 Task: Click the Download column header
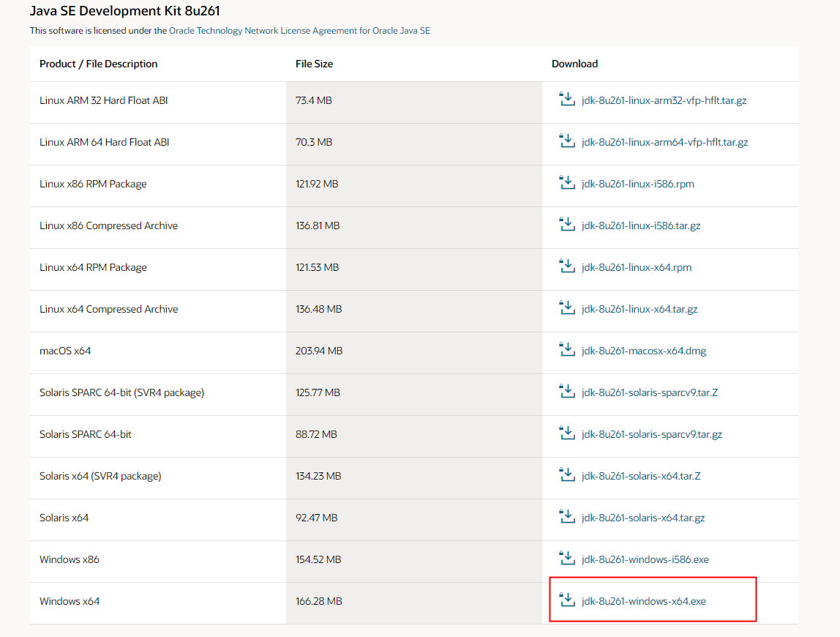pyautogui.click(x=575, y=64)
